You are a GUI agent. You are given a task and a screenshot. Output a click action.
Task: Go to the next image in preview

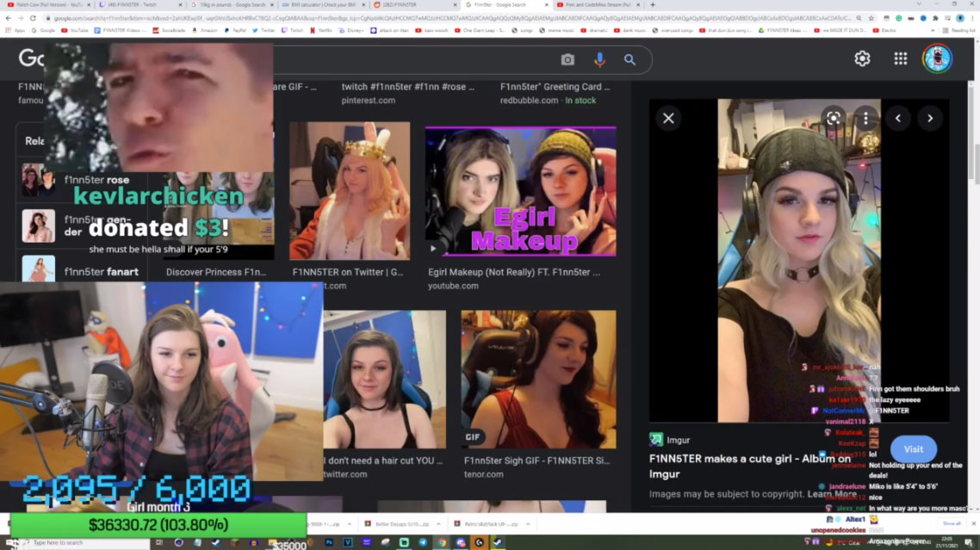[930, 118]
